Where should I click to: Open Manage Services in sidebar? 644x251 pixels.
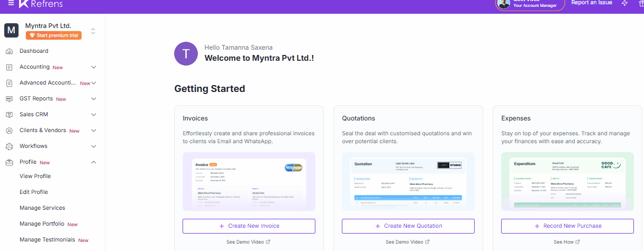click(42, 208)
